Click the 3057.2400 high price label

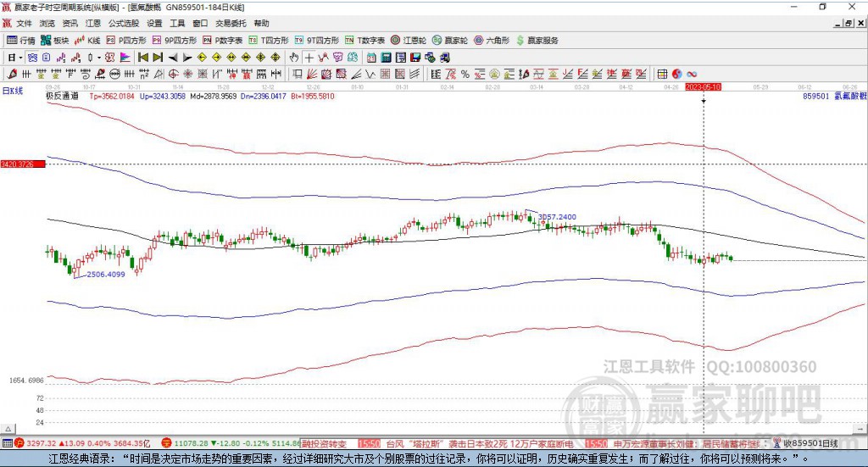click(x=557, y=217)
